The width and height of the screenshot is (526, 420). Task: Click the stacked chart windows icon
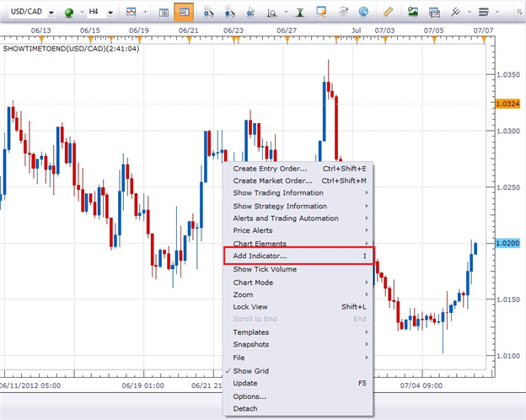click(434, 13)
